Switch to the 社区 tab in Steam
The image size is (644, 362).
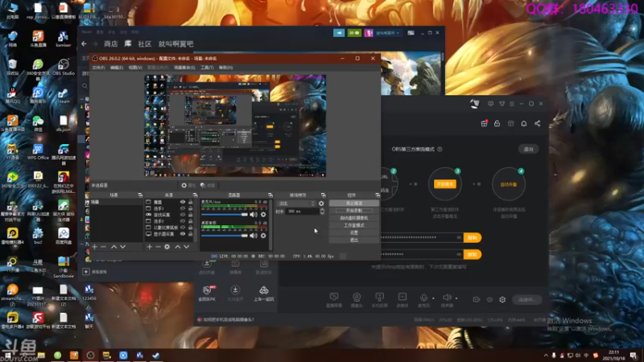click(145, 43)
